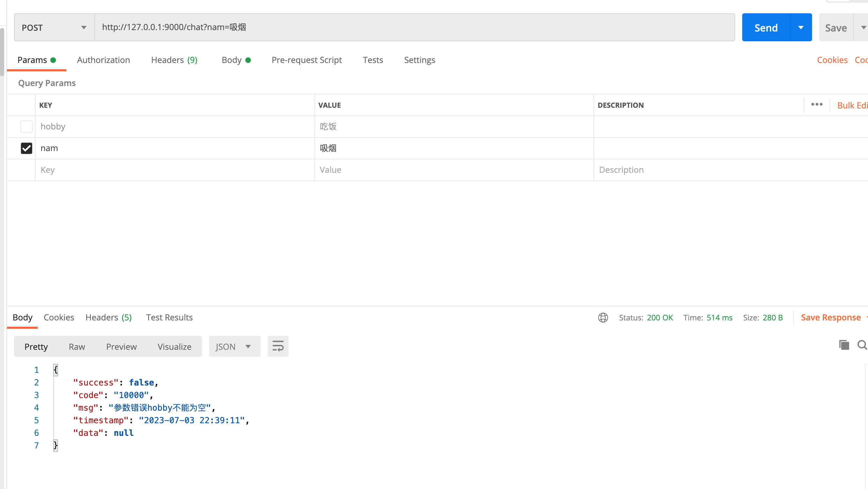Open the Cookies link at top right
The image size is (868, 489).
(x=832, y=60)
